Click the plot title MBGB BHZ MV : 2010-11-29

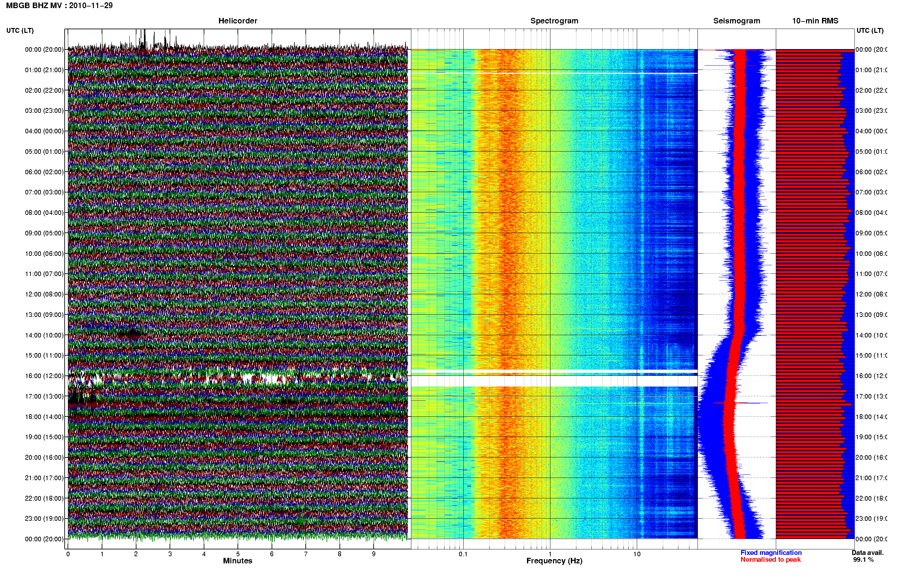[x=59, y=5]
